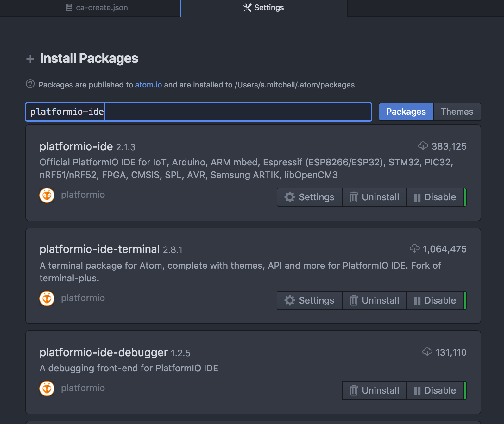Screen dimensions: 504x424
Task: Open platformio author link in platformio-ide card
Action: [x=83, y=195]
